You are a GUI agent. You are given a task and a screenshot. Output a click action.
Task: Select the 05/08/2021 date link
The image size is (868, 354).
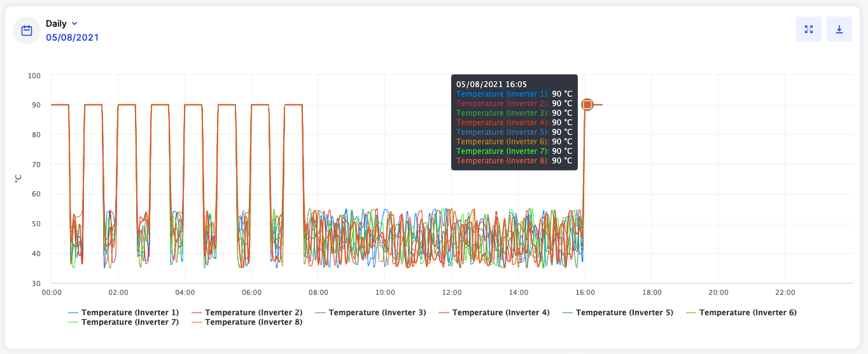click(72, 37)
